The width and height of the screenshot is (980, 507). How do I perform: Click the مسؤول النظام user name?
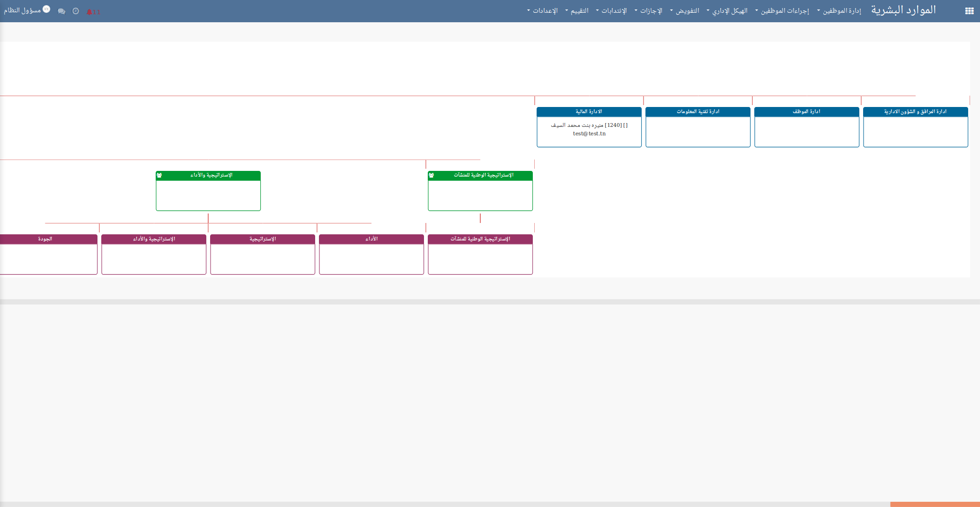click(22, 10)
